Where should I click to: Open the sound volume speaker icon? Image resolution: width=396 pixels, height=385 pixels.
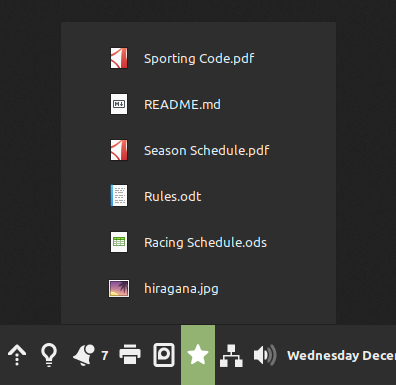pyautogui.click(x=265, y=355)
